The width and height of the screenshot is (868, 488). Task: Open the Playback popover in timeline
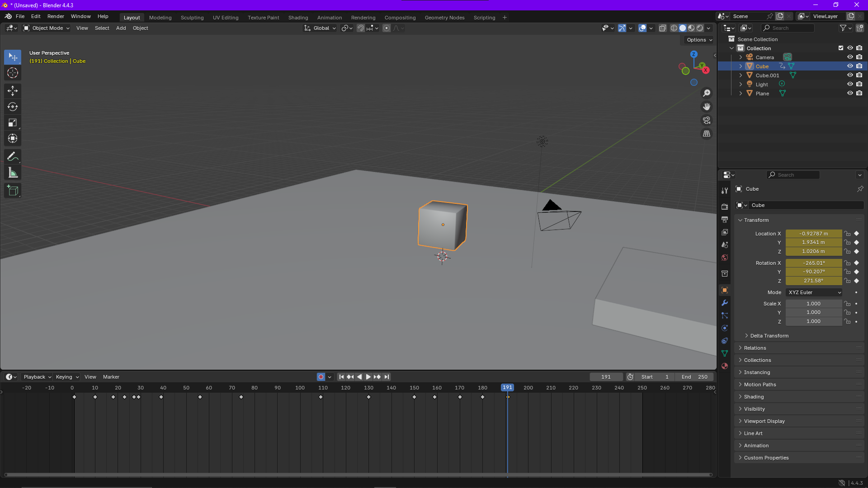click(x=37, y=377)
